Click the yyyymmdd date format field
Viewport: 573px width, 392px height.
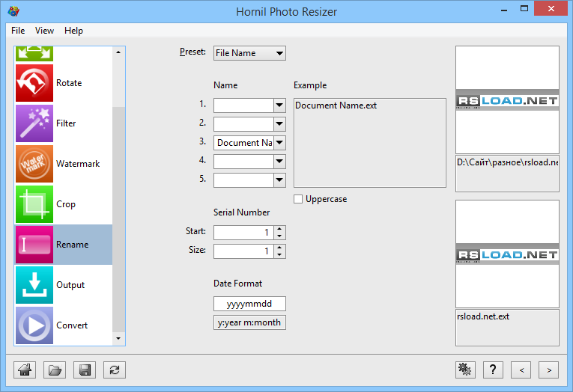point(249,304)
